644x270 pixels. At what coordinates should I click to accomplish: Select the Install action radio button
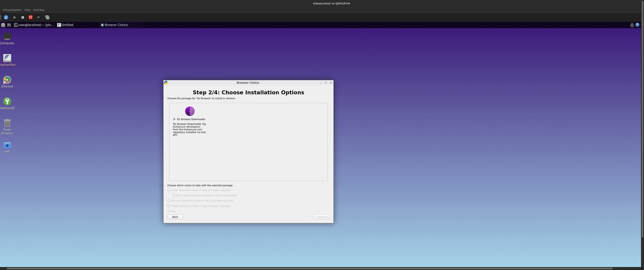click(169, 190)
